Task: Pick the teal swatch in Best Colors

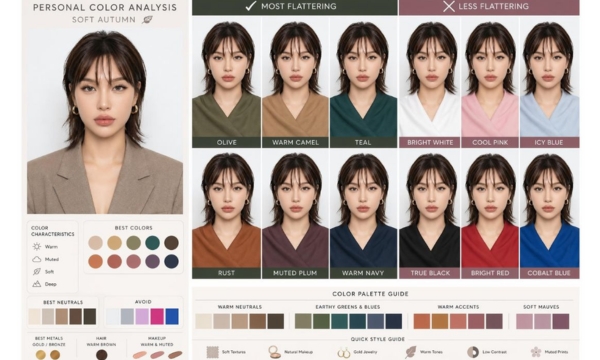Action: pos(152,243)
